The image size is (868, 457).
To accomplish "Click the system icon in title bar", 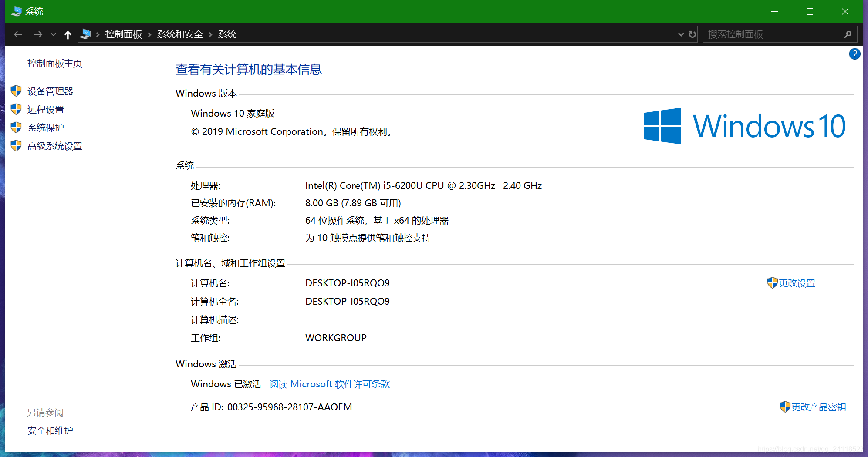I will [16, 11].
